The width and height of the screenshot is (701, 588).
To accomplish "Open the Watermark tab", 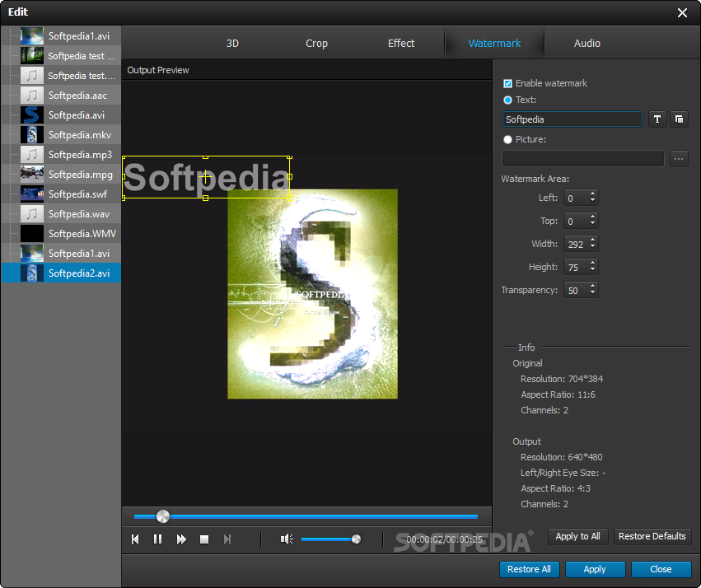I will [x=494, y=44].
